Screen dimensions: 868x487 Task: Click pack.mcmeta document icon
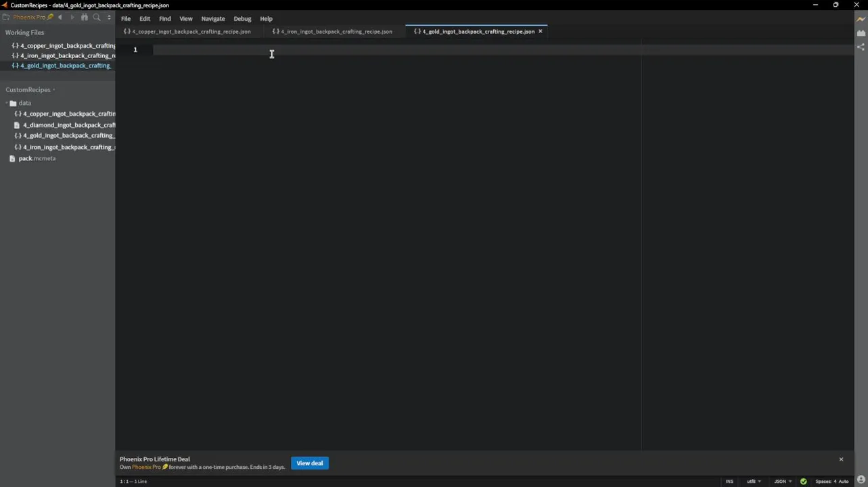12,158
